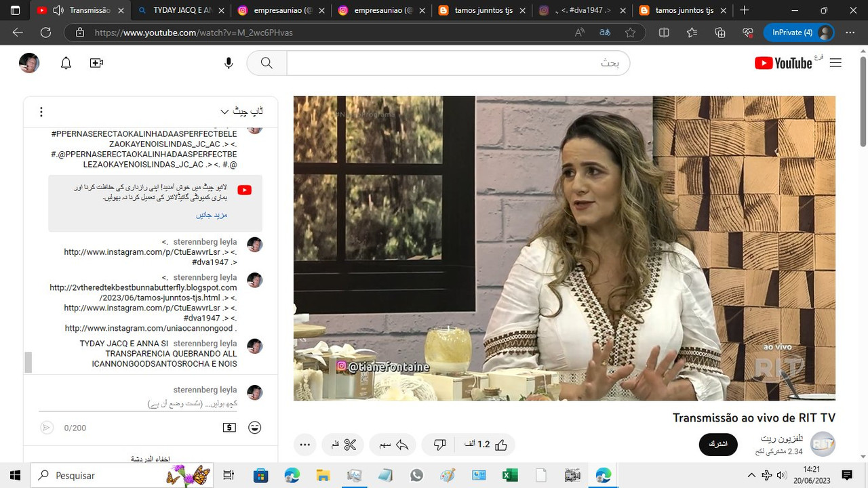Image resolution: width=868 pixels, height=488 pixels.
Task: Click the Subscribe button for RIT TV
Action: (718, 444)
